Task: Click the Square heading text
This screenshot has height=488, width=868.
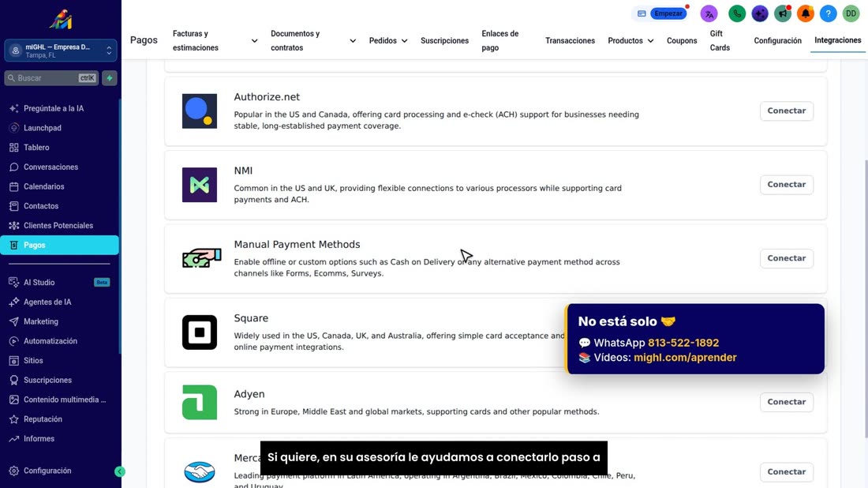Action: click(x=251, y=318)
